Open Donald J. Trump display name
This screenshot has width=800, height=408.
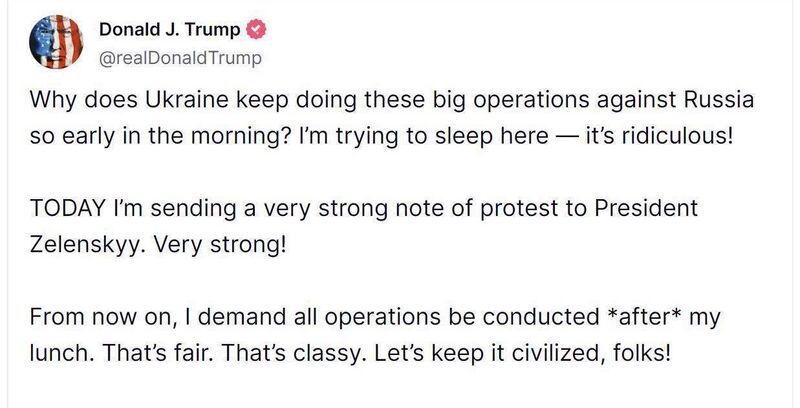[x=169, y=30]
